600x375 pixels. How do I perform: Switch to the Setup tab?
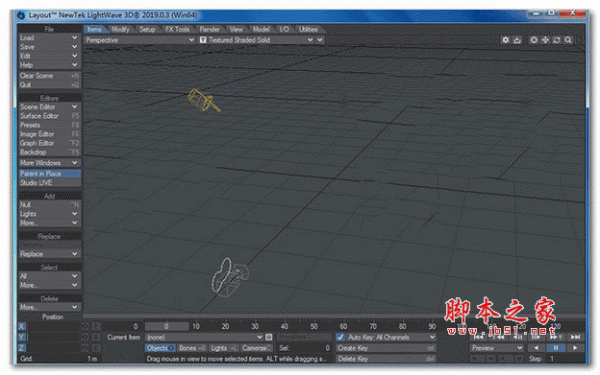click(147, 29)
